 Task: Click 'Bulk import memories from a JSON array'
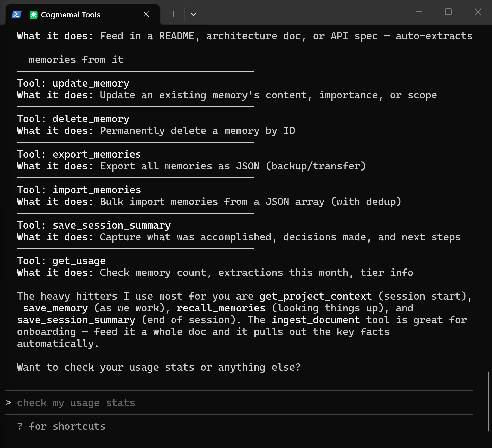[x=212, y=202]
